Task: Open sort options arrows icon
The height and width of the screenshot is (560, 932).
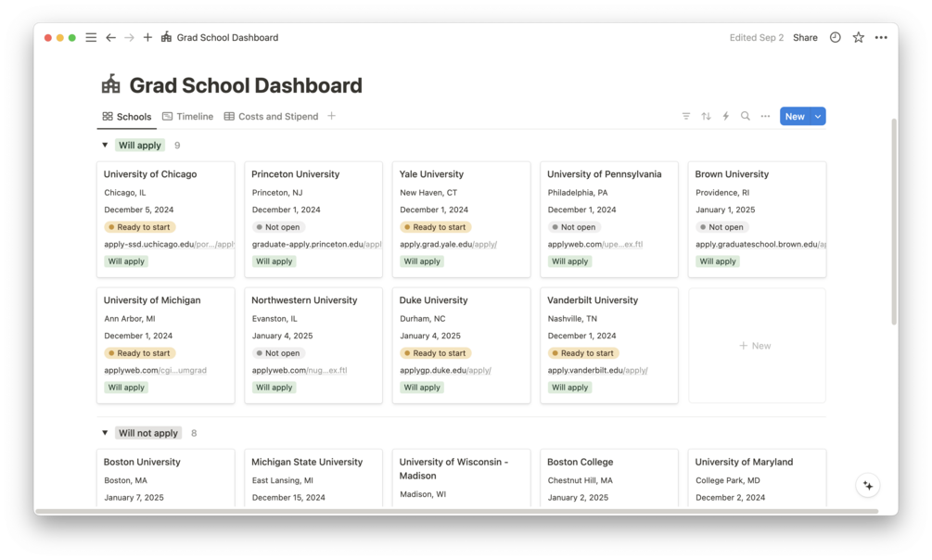Action: [x=706, y=117]
